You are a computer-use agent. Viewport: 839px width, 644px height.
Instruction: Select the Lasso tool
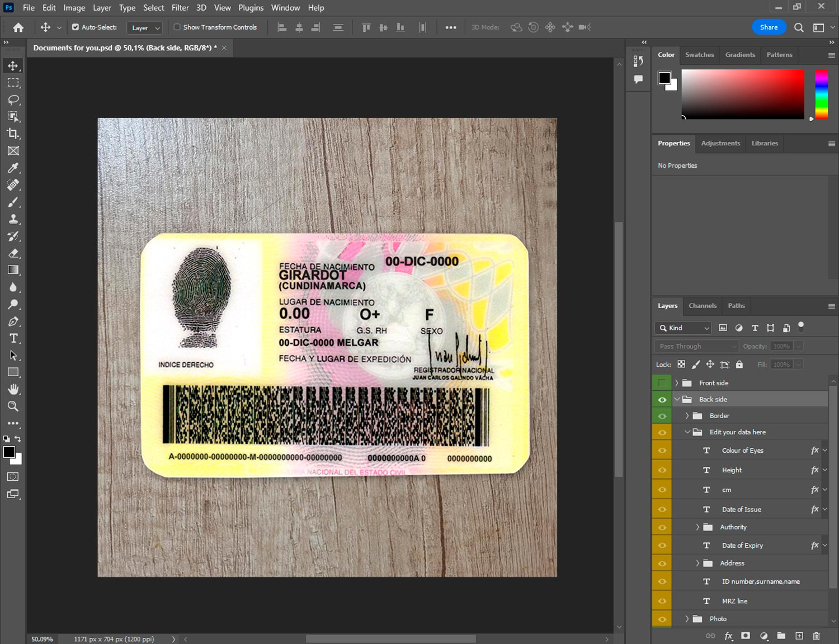[x=13, y=100]
